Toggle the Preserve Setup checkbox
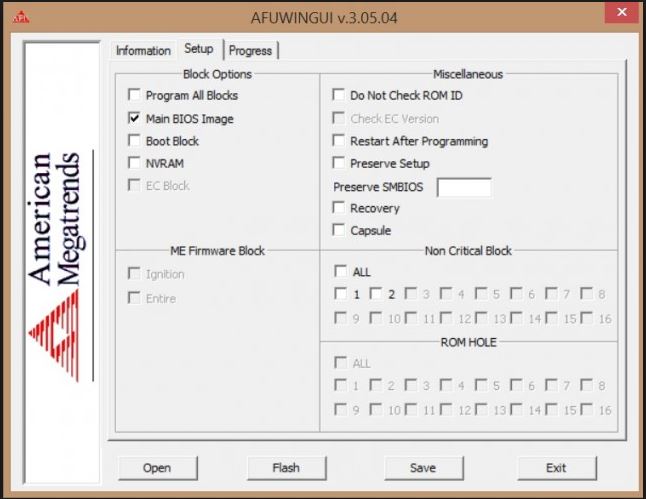Screen dimensions: 646x499 point(339,163)
